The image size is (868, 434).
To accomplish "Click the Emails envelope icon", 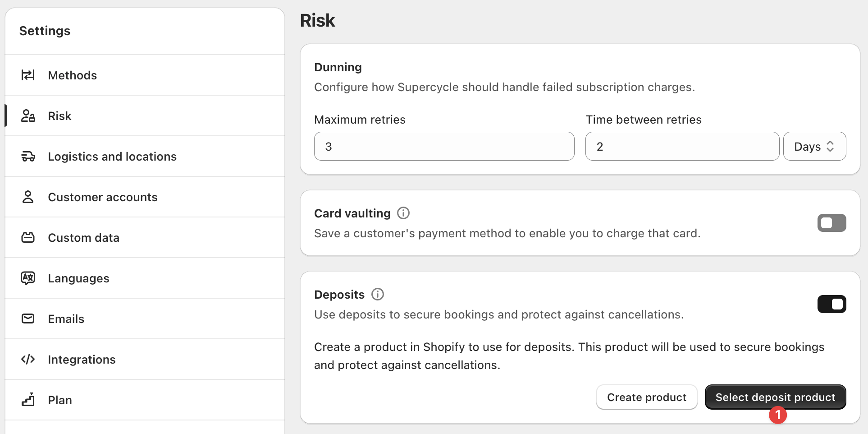I will [x=28, y=319].
